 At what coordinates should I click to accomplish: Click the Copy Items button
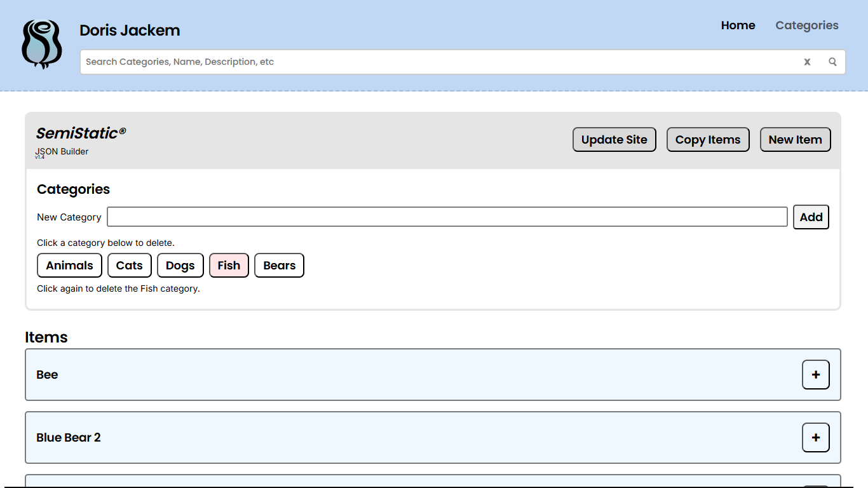coord(707,140)
